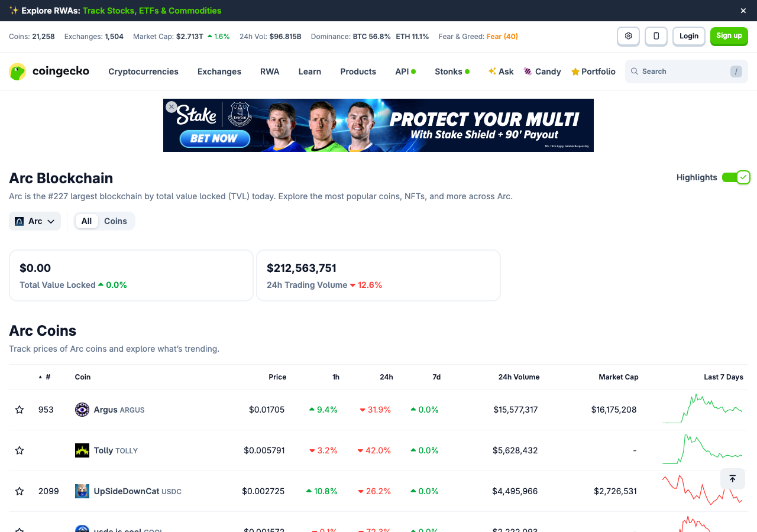The width and height of the screenshot is (757, 532).
Task: Click the UpSideDownCat coin avatar icon
Action: 82,491
